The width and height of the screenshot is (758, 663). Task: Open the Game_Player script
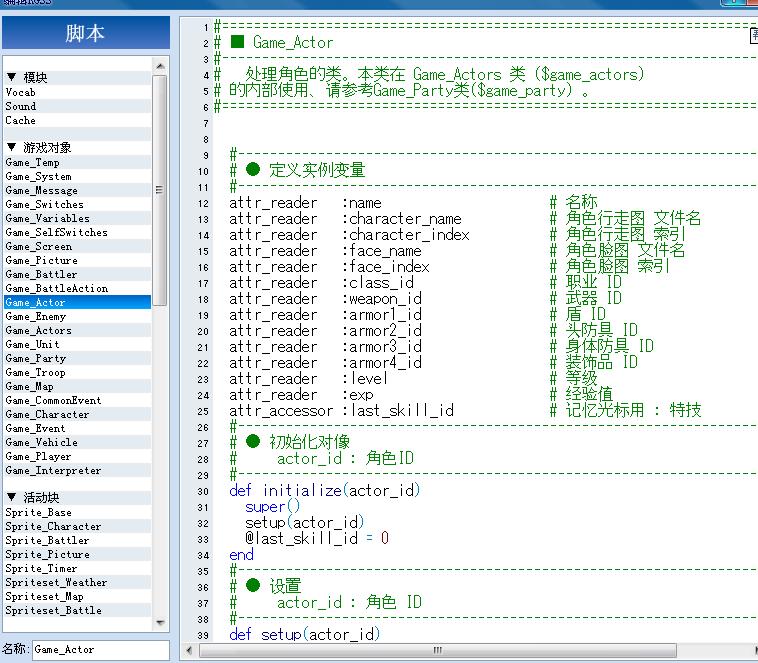(77, 457)
